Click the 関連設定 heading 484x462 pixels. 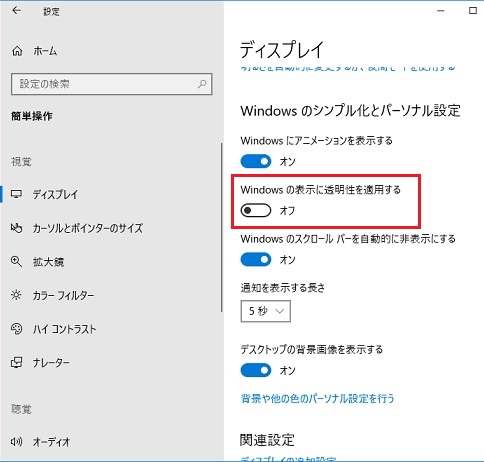pos(267,440)
